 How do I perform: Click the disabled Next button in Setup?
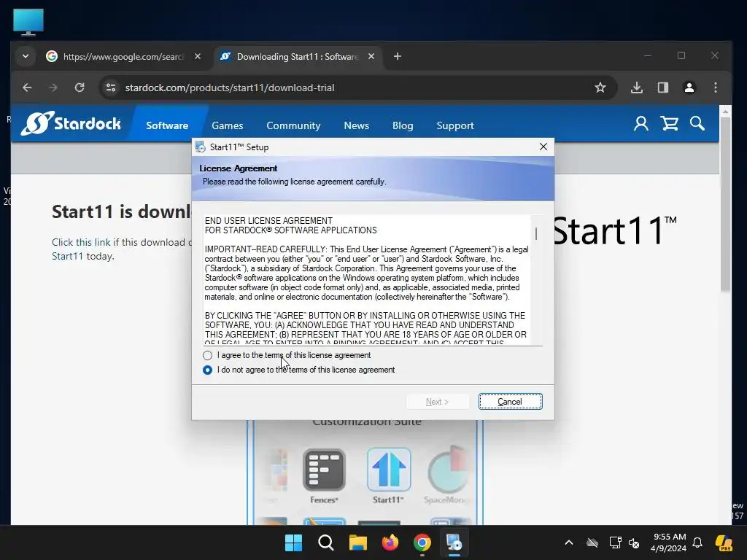click(438, 402)
